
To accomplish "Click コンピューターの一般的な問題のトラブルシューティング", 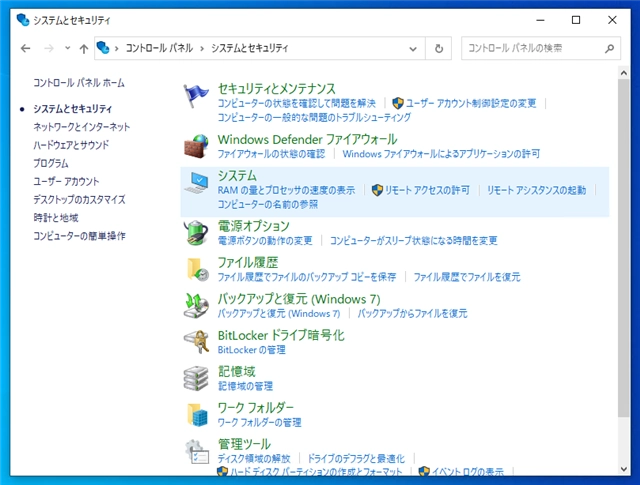I will coord(314,118).
